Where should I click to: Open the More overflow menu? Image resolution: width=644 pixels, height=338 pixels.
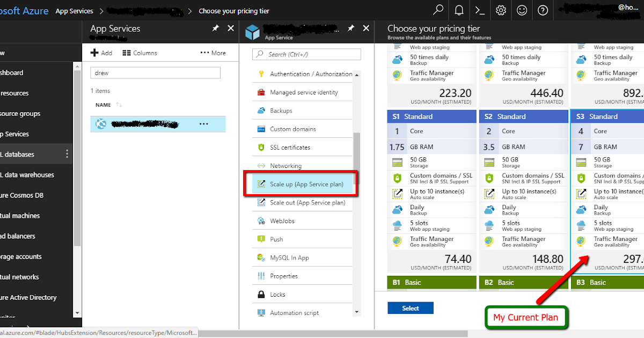[213, 52]
